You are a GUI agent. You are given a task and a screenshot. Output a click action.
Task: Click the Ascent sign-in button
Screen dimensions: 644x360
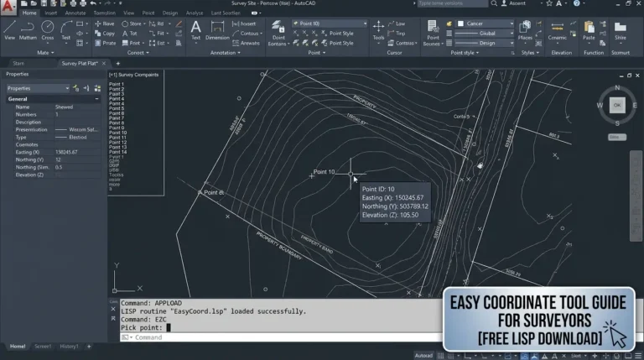514,3
